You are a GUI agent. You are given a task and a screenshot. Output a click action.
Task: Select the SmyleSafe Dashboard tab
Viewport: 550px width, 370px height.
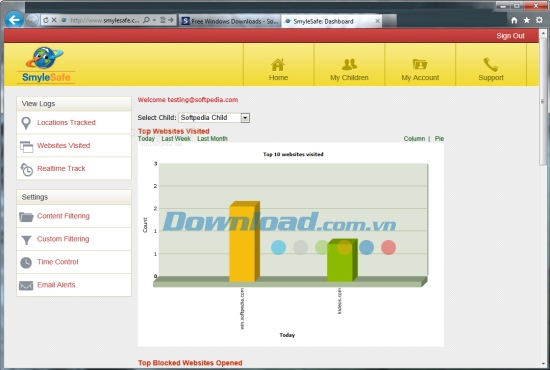[x=332, y=21]
